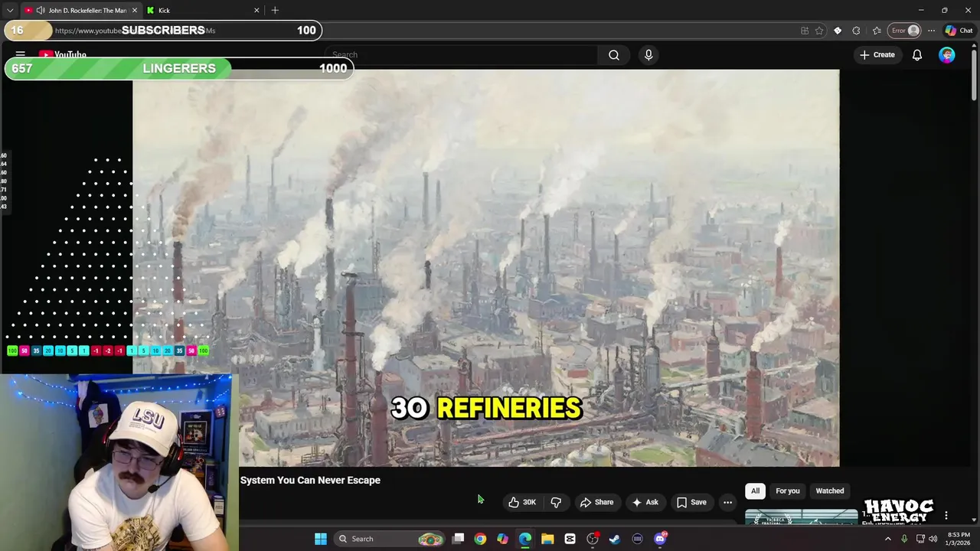The width and height of the screenshot is (980, 551).
Task: Like the video with thumbs-up showing 30K
Action: coord(522,502)
